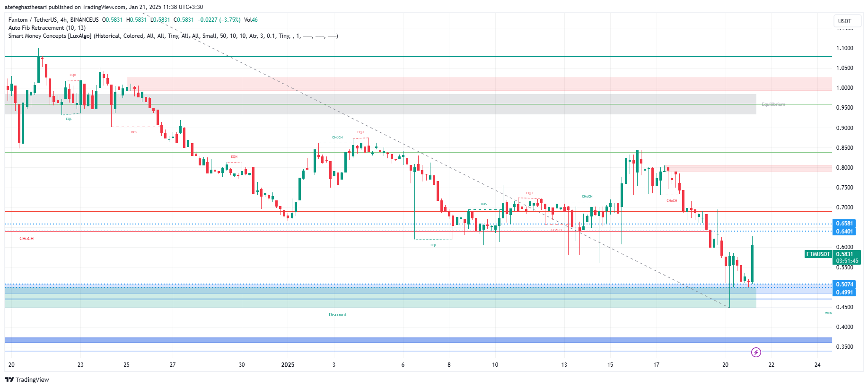Select the Fantom / TetherUS symbol title
This screenshot has height=388, width=868.
click(x=53, y=20)
